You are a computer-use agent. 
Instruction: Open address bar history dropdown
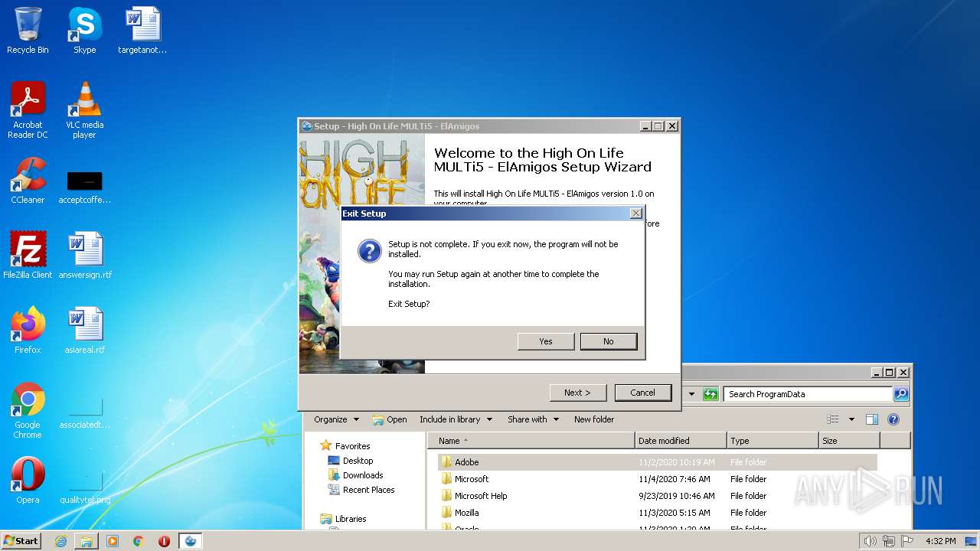[691, 394]
